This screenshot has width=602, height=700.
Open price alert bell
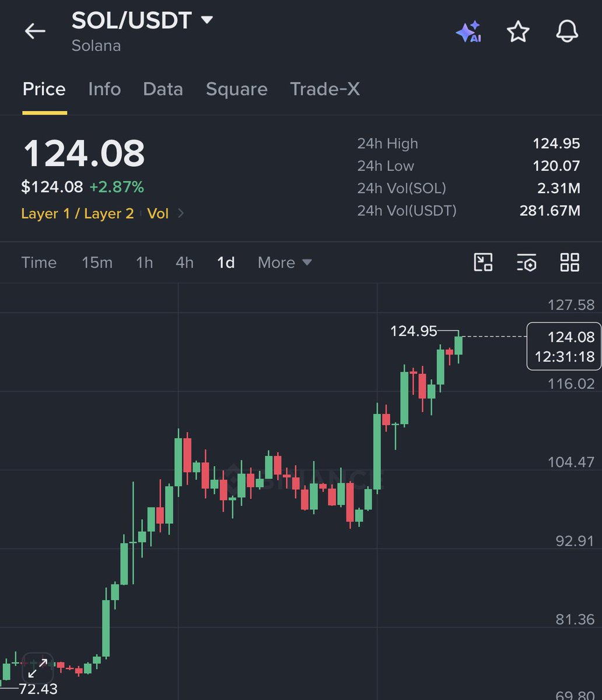567,32
